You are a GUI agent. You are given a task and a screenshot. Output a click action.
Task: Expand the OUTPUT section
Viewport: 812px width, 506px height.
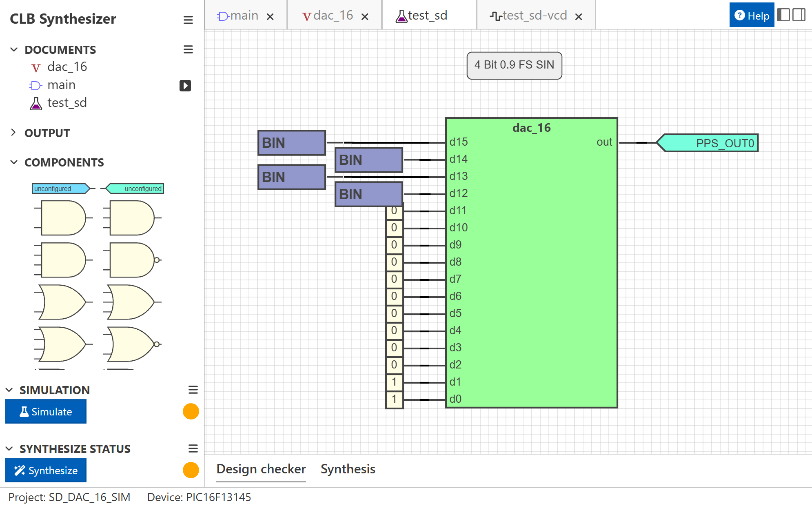click(x=47, y=133)
